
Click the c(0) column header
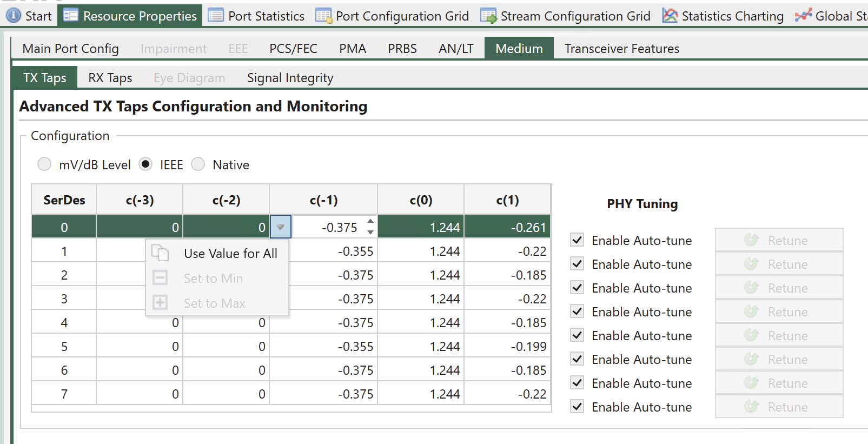click(x=421, y=200)
